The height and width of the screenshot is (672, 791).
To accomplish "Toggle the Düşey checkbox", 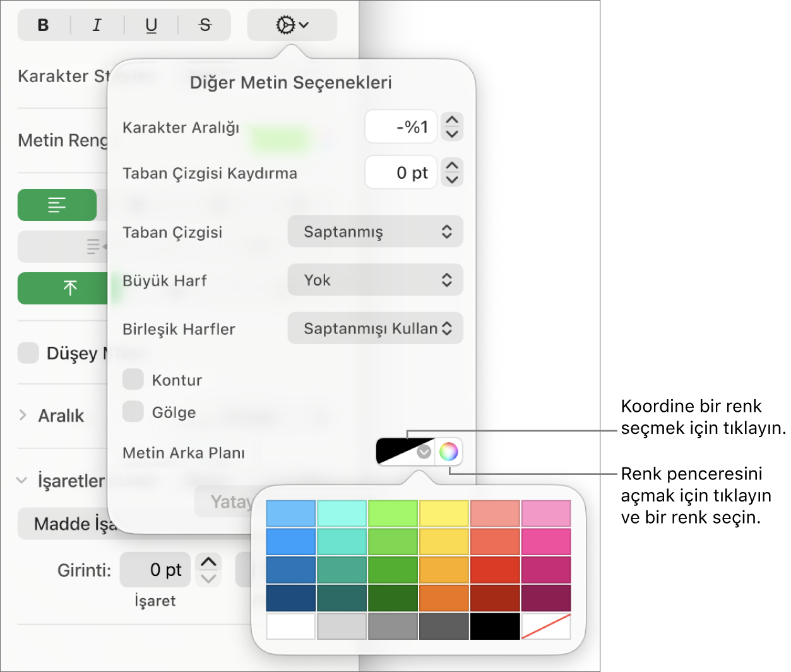I will [28, 353].
